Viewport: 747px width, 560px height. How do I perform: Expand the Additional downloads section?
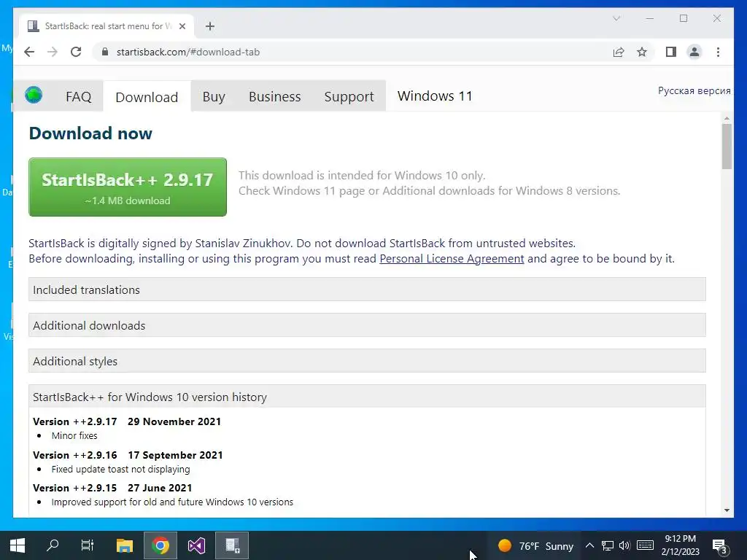coord(367,325)
